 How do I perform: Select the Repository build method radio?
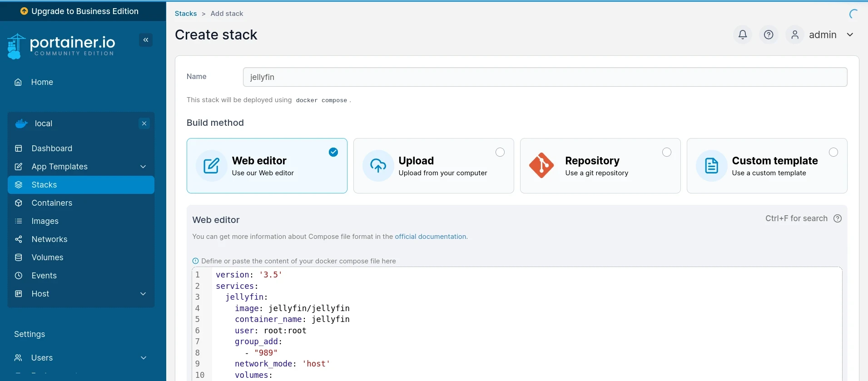667,152
